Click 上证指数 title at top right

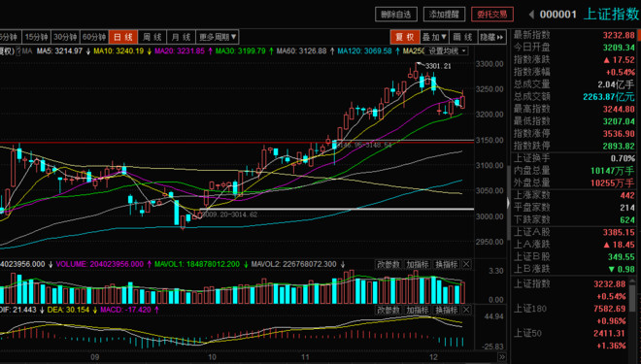pyautogui.click(x=612, y=14)
